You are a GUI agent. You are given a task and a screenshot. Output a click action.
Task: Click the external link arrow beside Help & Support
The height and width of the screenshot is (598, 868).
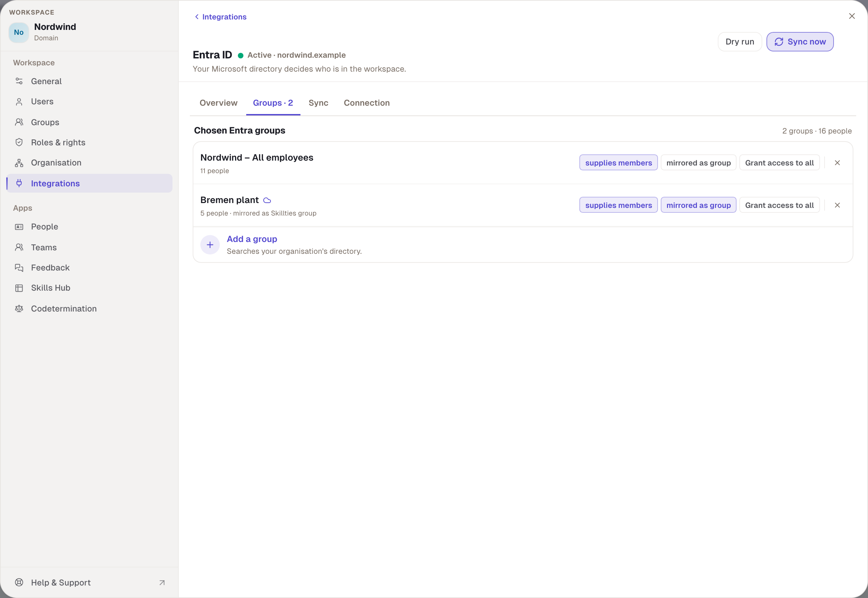[x=162, y=583]
